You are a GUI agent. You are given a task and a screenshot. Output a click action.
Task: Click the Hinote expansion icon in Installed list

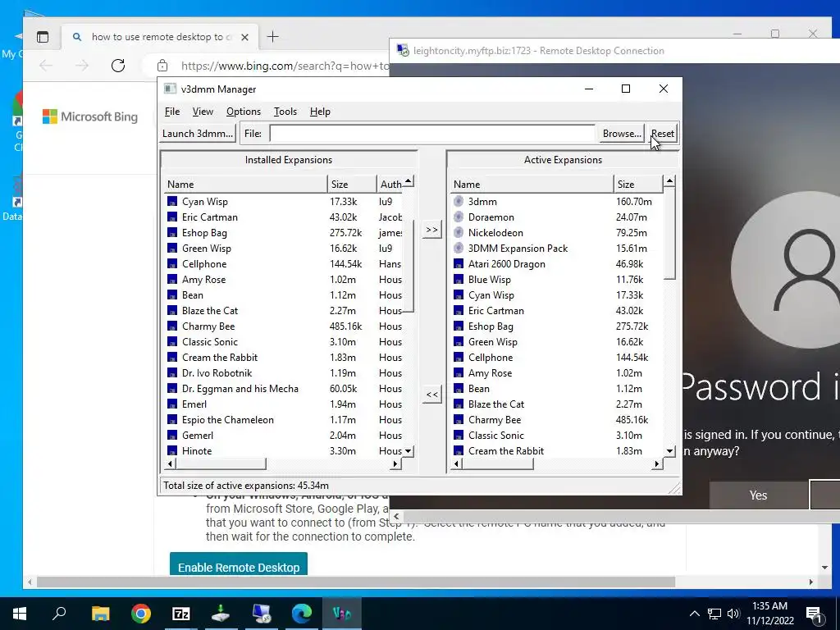[172, 451]
